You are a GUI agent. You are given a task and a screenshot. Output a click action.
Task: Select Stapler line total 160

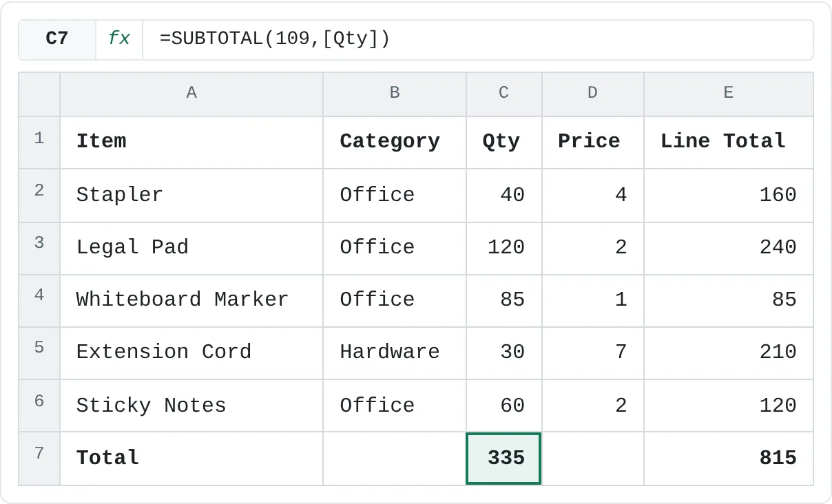[x=729, y=196]
